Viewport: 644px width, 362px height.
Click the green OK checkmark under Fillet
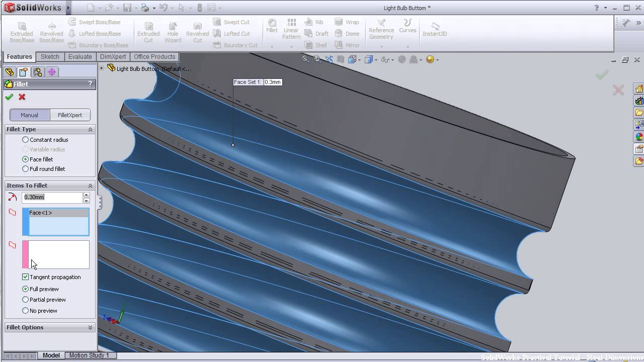9,97
